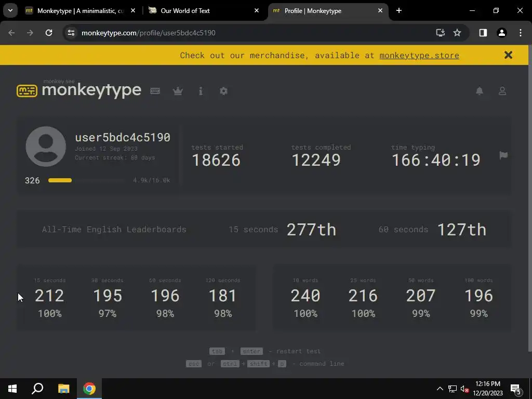Click the Chrome taskbar icon

(89, 389)
